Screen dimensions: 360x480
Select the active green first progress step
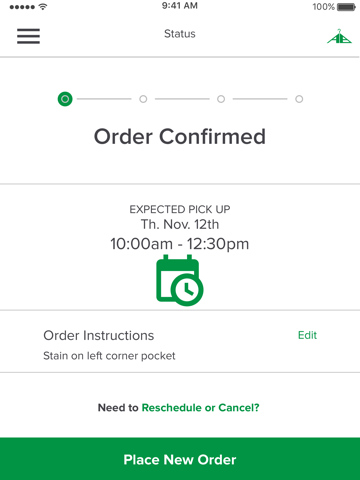pyautogui.click(x=65, y=99)
